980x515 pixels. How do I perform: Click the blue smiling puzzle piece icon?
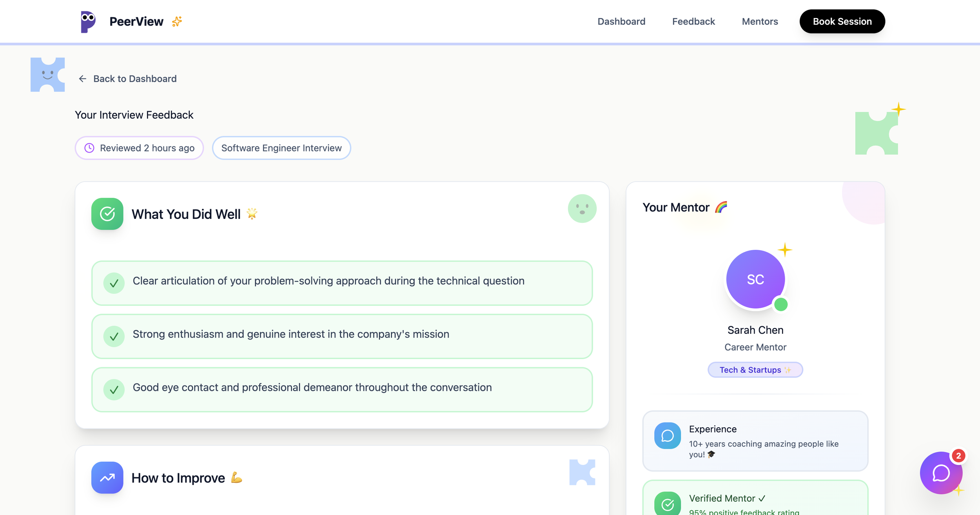(x=47, y=75)
